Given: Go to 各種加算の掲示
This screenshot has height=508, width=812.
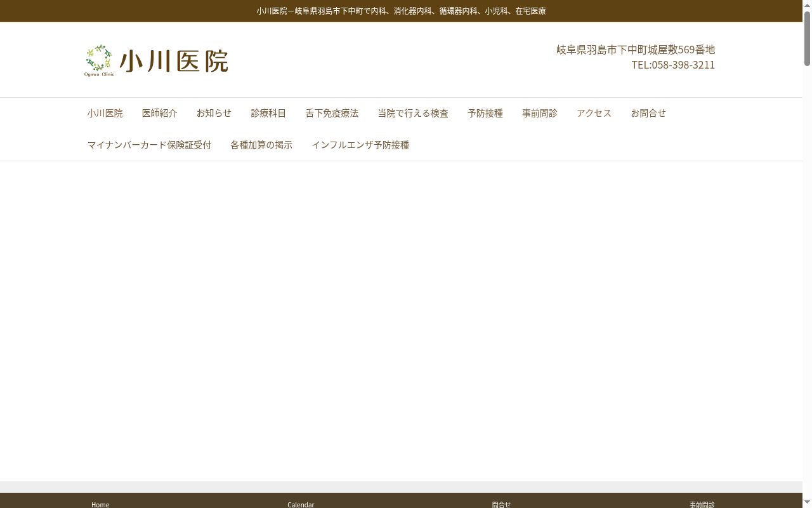Looking at the screenshot, I should click(x=261, y=145).
